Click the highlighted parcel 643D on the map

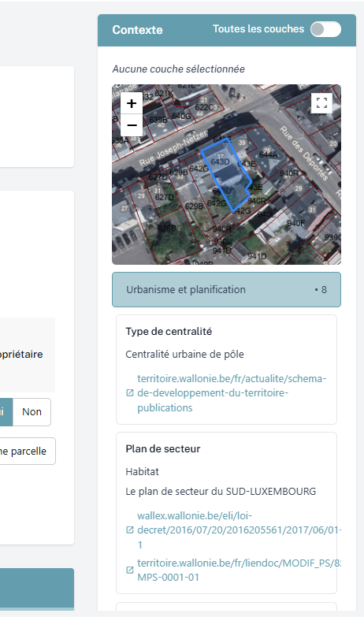(226, 173)
